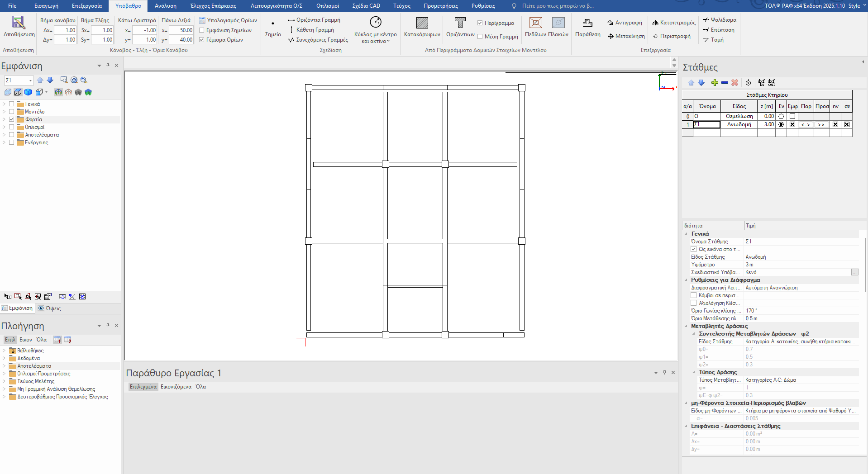Viewport: 868px width, 474px height.
Task: Click the Περιστροφή rotate button
Action: (x=671, y=36)
